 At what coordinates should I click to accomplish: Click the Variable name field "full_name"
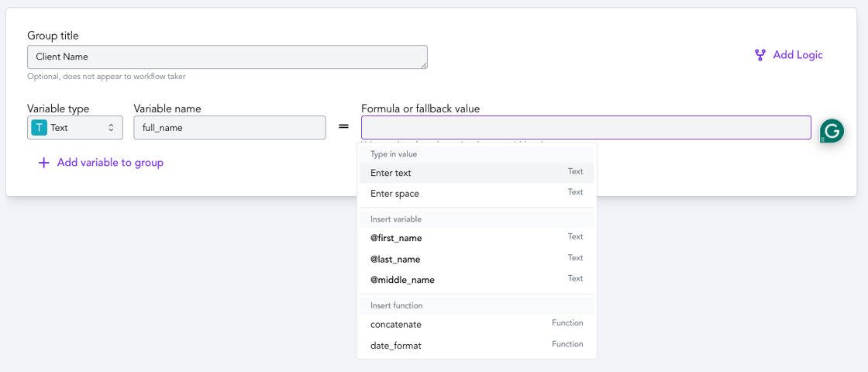[x=229, y=128]
